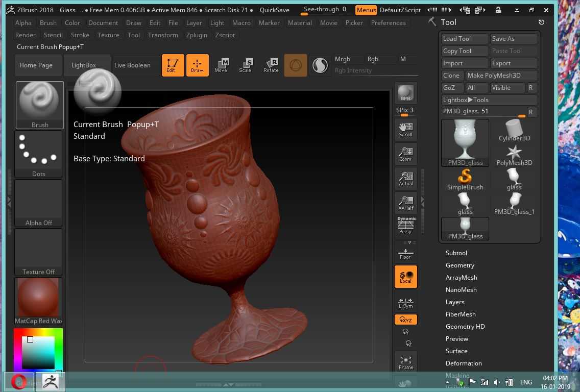Toggle XYZ rotation mode

click(x=406, y=320)
